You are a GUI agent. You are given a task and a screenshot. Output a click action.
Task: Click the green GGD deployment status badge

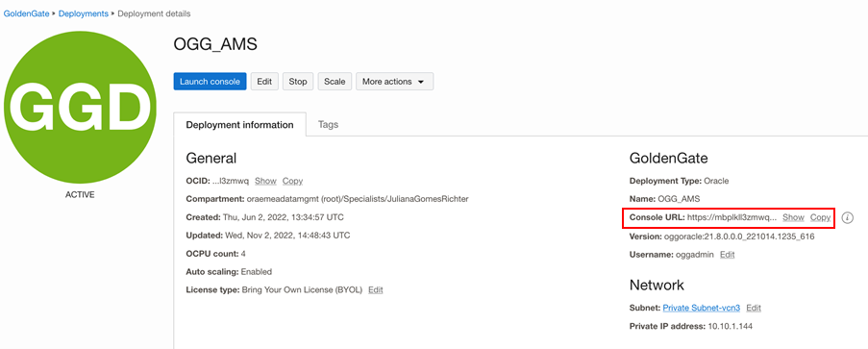pos(80,108)
